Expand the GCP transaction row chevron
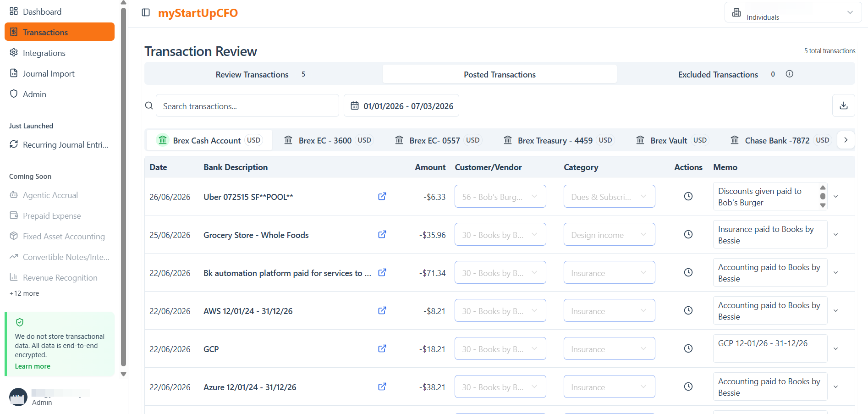This screenshot has height=414, width=868. click(x=835, y=348)
